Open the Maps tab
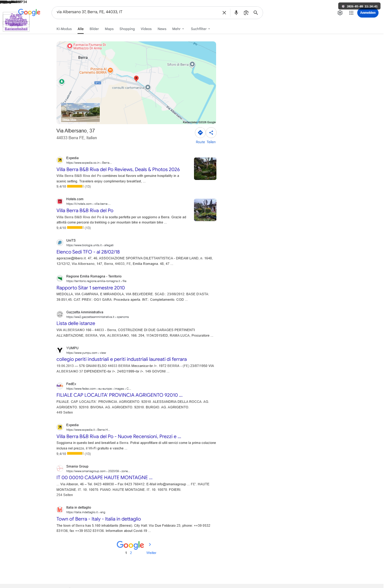The height and width of the screenshot is (588, 388). pos(109,29)
